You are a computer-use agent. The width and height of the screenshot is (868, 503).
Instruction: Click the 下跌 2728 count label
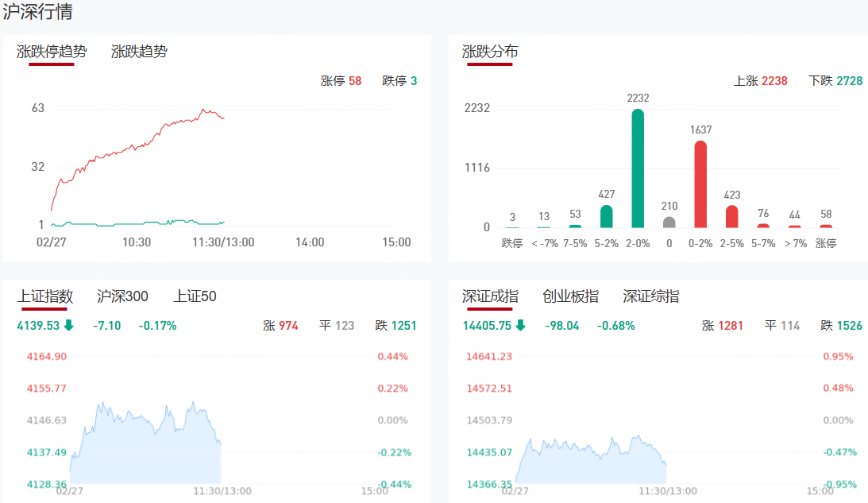click(835, 81)
